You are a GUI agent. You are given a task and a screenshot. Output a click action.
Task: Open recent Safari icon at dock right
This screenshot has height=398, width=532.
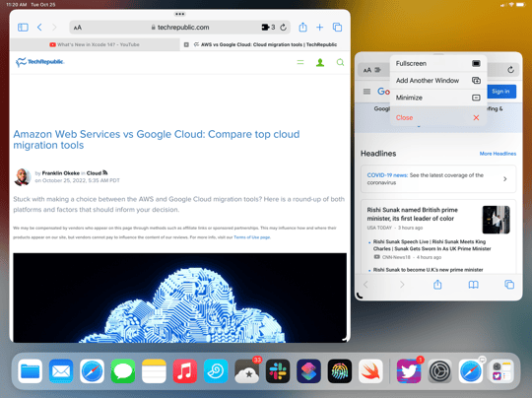point(471,371)
